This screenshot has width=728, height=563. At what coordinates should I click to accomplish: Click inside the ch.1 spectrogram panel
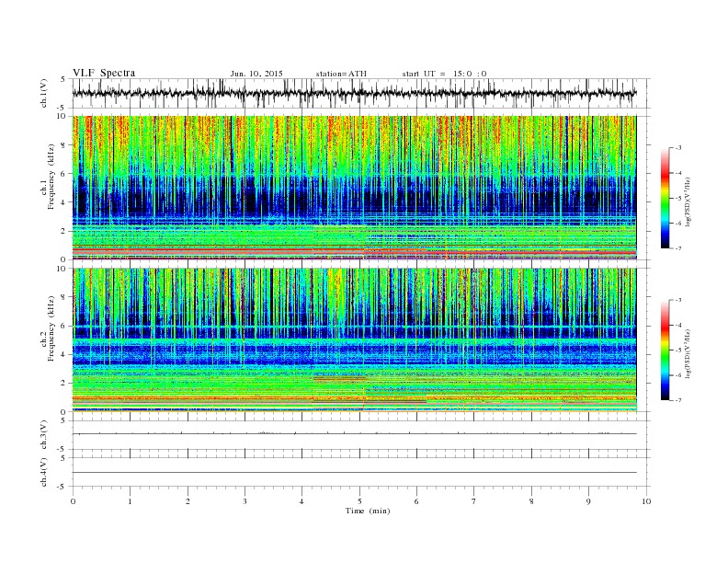[x=354, y=188]
